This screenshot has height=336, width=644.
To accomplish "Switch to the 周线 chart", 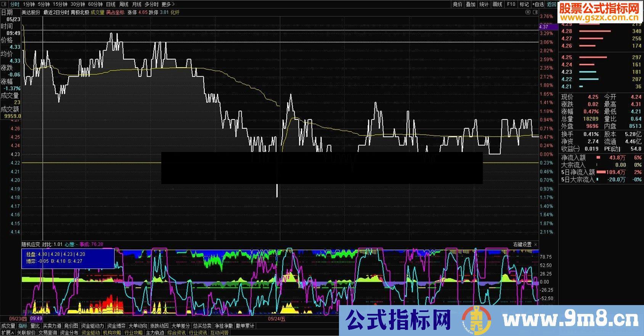I will click(x=124, y=4).
